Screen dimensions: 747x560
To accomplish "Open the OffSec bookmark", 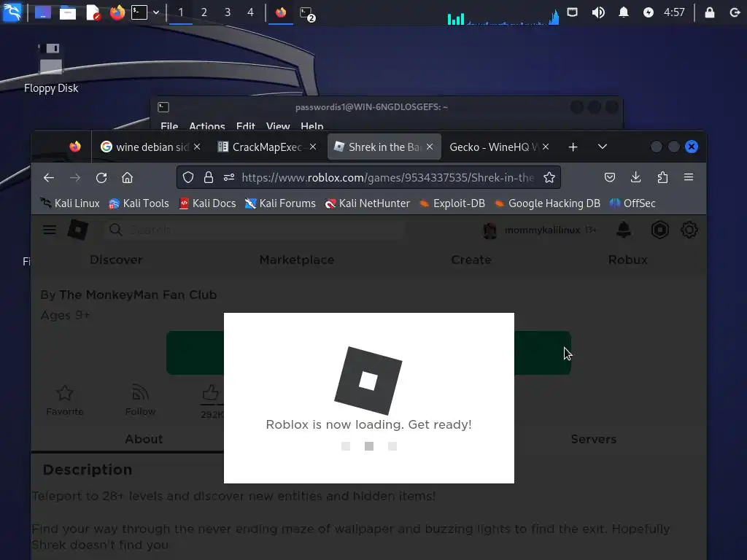I will pyautogui.click(x=632, y=203).
